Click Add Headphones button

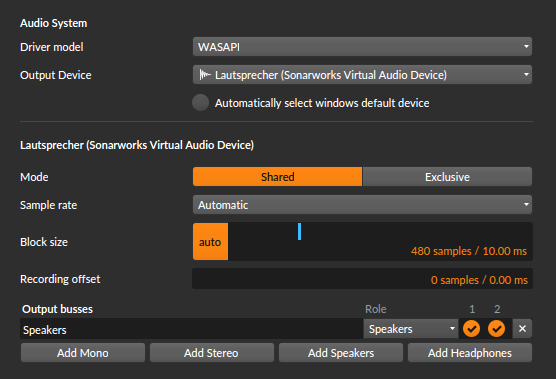470,353
